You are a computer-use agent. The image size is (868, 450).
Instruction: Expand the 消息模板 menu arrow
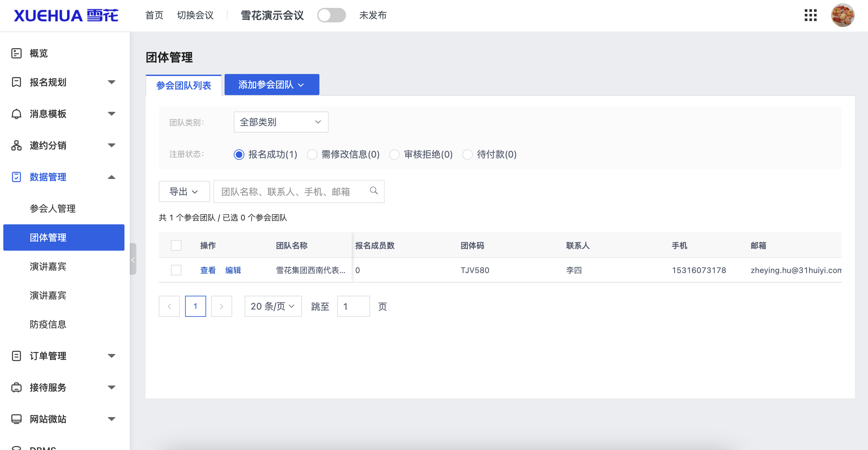pos(112,114)
